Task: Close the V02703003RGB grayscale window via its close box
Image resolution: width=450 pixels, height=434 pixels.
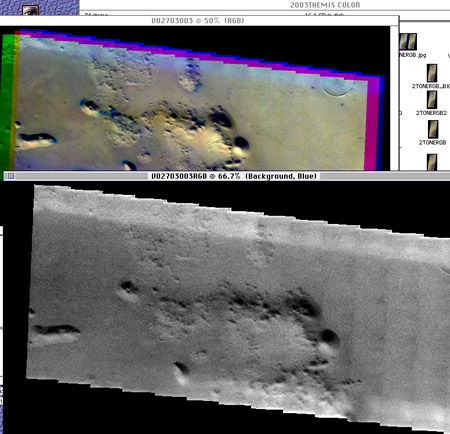Action: [11, 176]
